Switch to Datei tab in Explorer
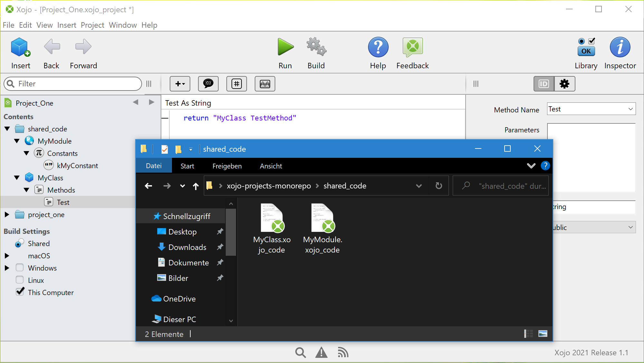 pyautogui.click(x=154, y=166)
